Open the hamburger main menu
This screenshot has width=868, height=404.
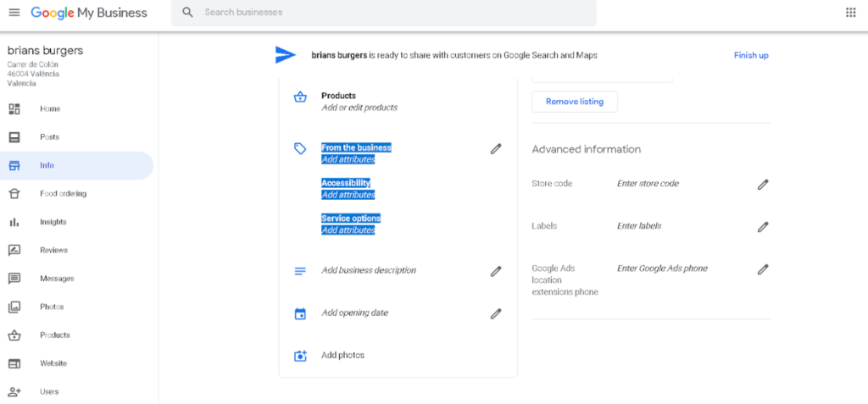click(14, 13)
